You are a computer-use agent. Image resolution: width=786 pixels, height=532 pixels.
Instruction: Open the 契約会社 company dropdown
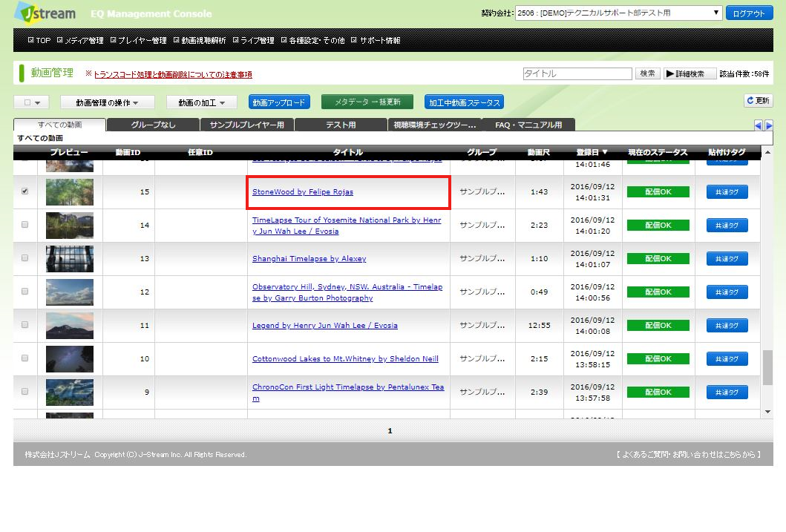(x=618, y=13)
